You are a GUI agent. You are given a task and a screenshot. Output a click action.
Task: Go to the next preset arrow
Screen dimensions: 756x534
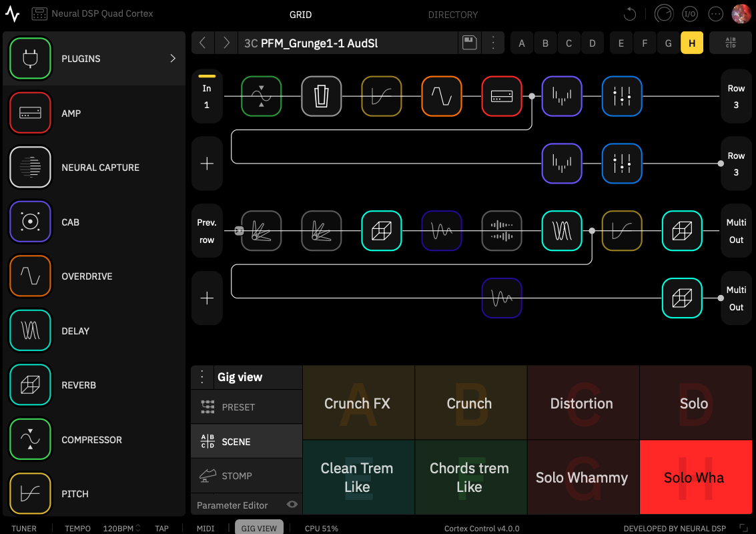point(226,43)
